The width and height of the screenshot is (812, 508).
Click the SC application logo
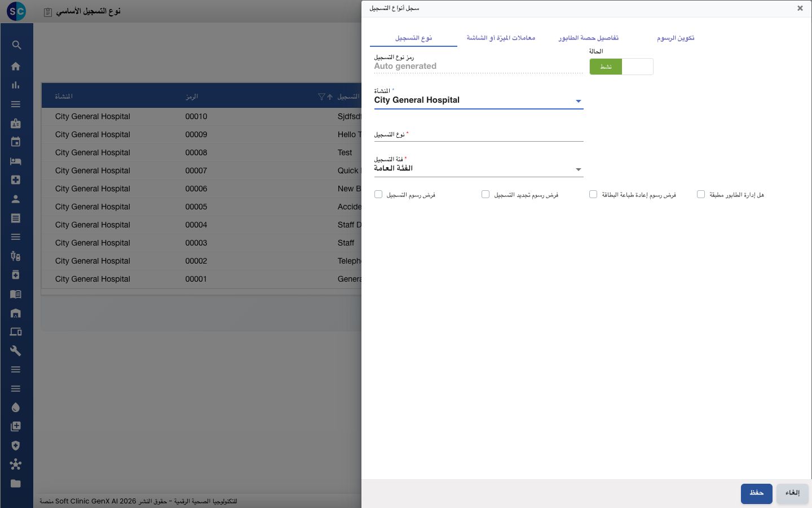tap(16, 11)
